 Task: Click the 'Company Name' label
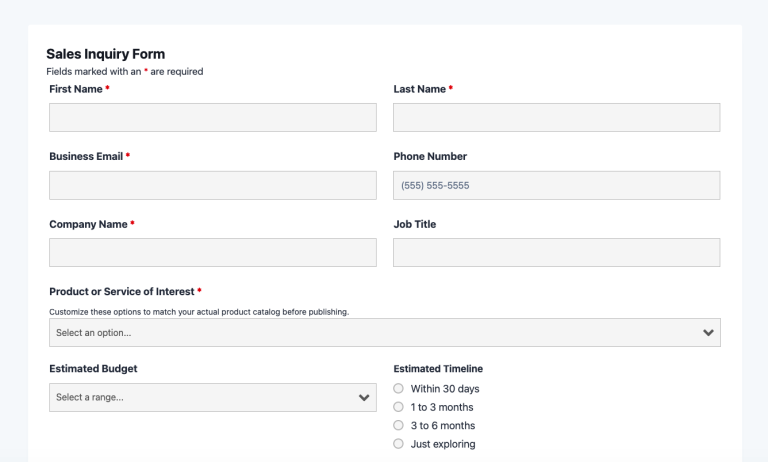88,224
